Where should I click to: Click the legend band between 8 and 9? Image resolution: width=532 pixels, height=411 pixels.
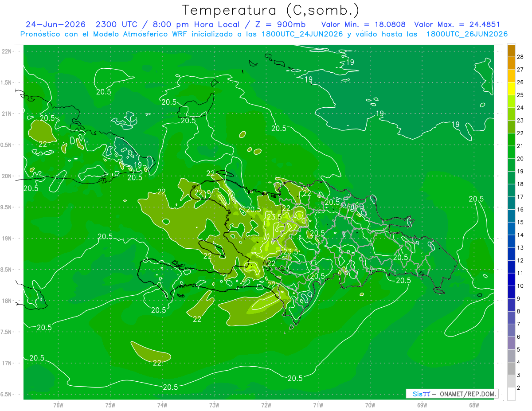coord(511,305)
